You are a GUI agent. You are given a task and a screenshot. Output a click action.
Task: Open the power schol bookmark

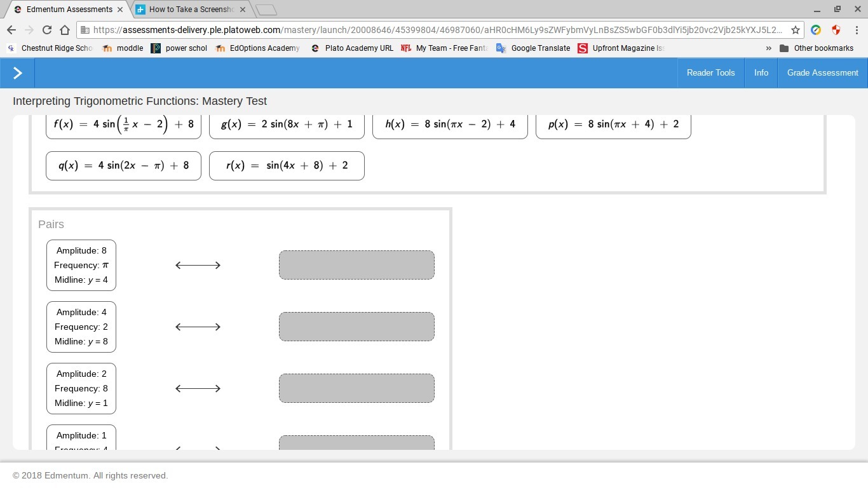179,48
